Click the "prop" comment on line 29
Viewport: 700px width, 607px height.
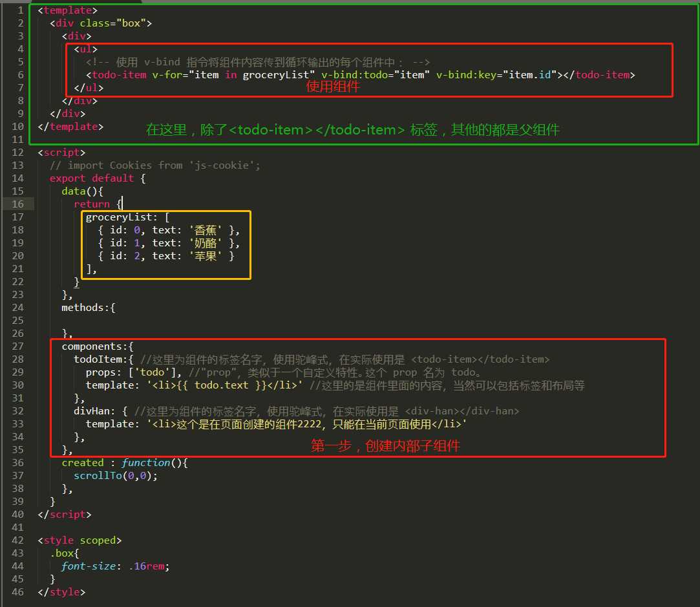click(x=335, y=373)
